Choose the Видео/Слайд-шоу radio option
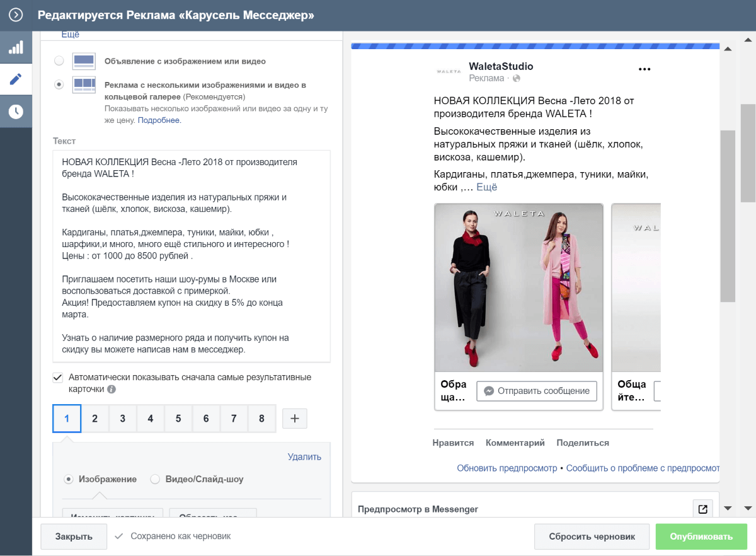 pyautogui.click(x=155, y=479)
